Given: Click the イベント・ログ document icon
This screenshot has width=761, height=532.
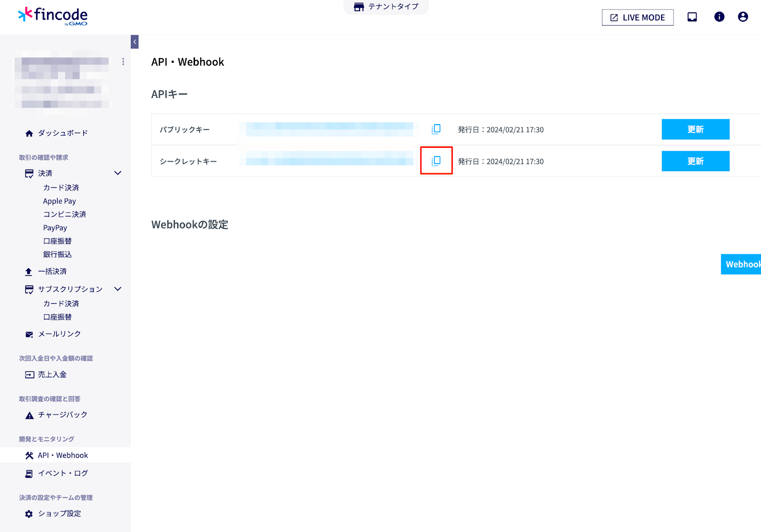Looking at the screenshot, I should pos(29,474).
